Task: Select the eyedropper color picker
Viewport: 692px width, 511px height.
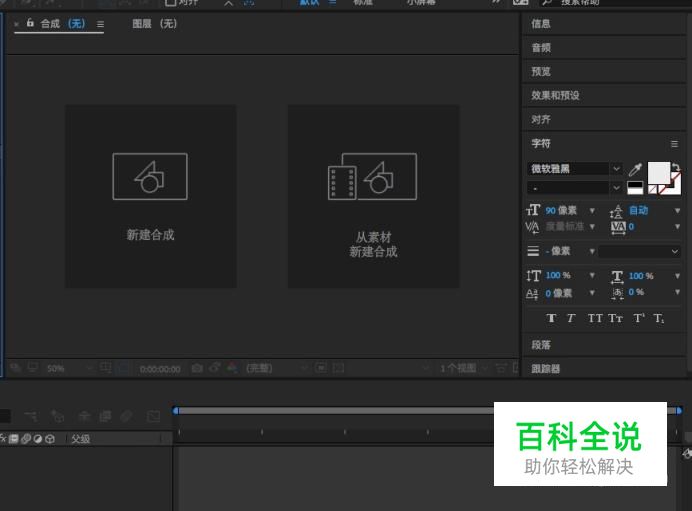Action: (x=635, y=169)
